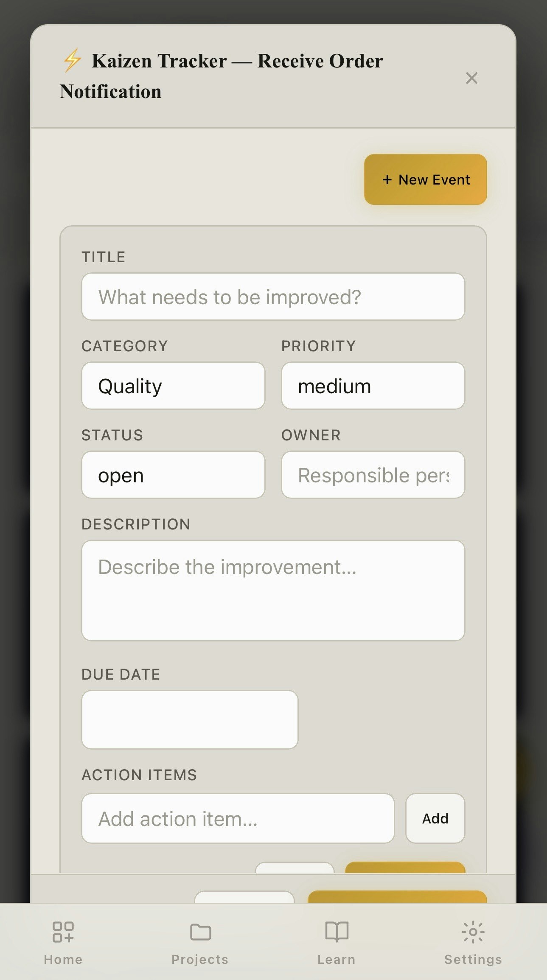
Task: Click the Add action item button
Action: click(x=435, y=818)
